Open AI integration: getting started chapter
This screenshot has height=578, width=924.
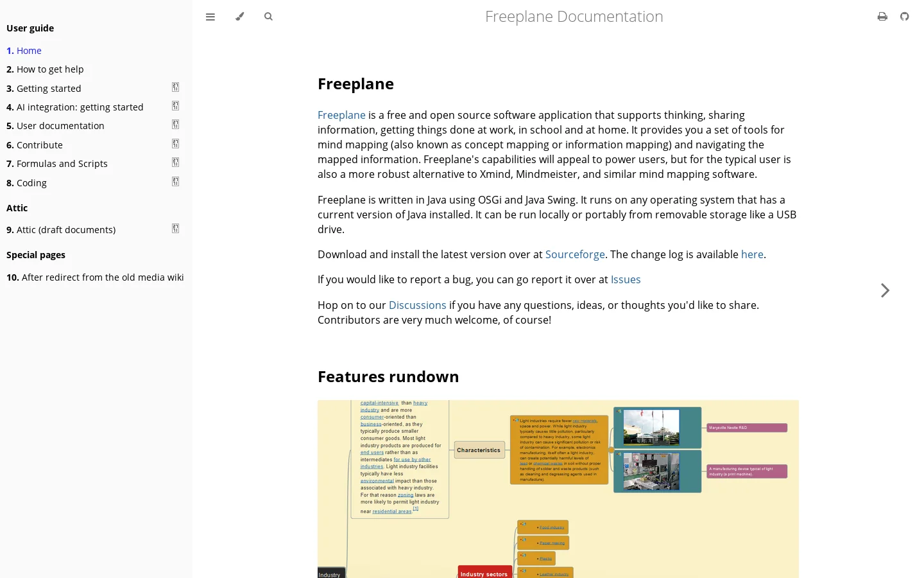[x=75, y=107]
